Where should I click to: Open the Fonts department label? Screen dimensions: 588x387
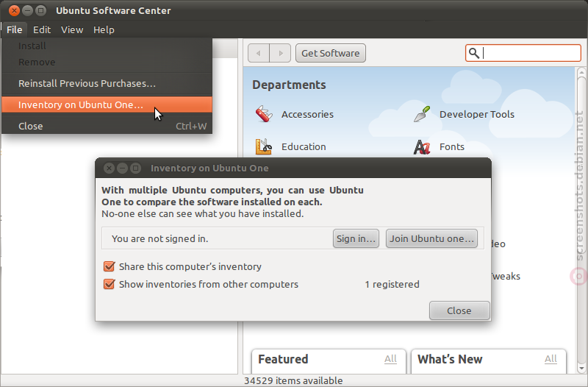click(452, 146)
